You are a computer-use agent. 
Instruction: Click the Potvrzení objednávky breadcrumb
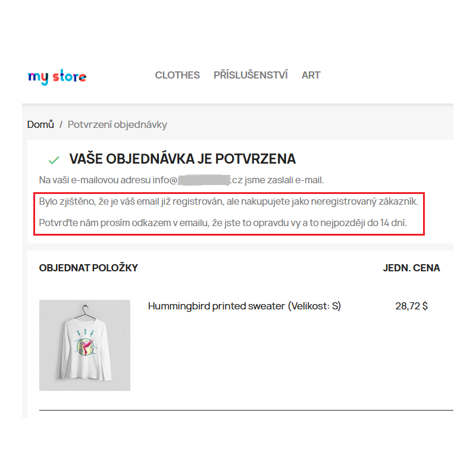click(117, 125)
